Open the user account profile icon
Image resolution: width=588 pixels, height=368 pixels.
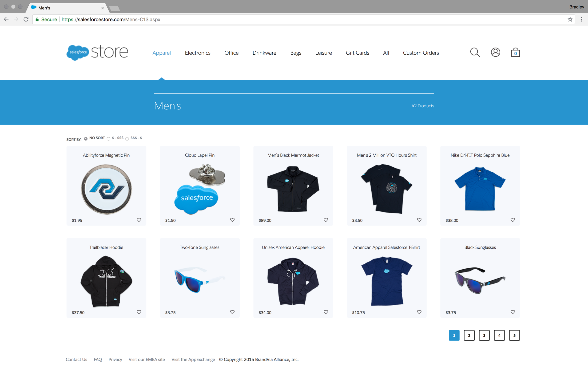click(495, 52)
